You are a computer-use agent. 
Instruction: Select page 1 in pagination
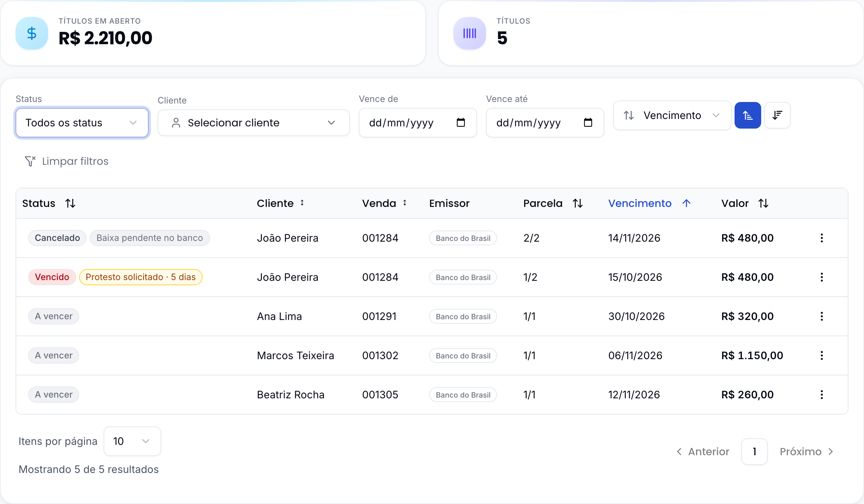[x=755, y=452]
